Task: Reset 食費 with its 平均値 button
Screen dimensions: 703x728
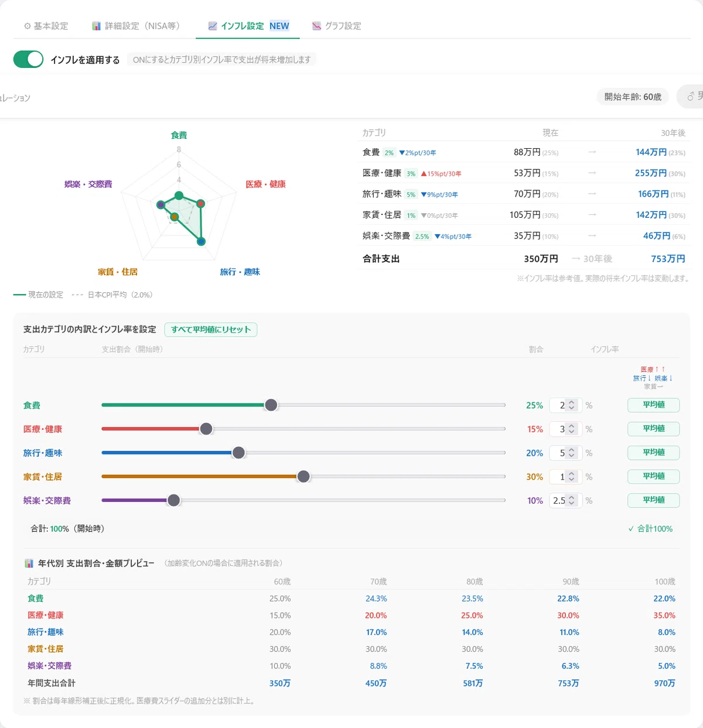Action: pyautogui.click(x=654, y=405)
